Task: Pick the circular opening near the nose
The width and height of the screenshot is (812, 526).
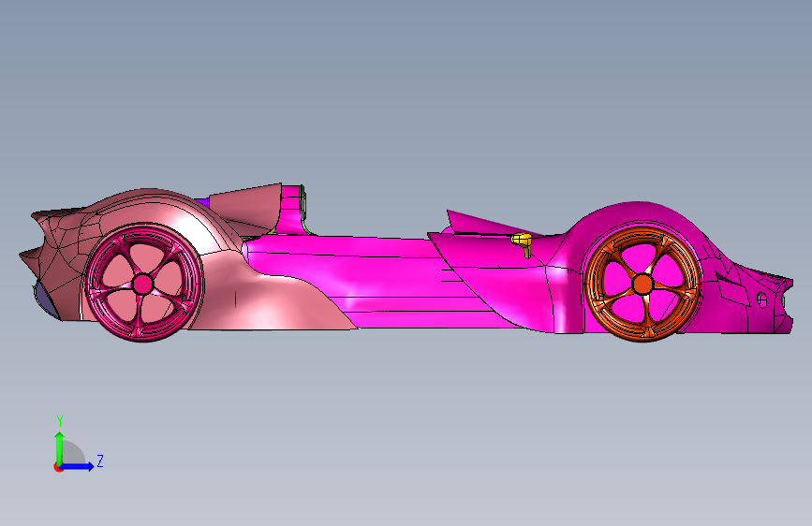Action: coord(761,300)
